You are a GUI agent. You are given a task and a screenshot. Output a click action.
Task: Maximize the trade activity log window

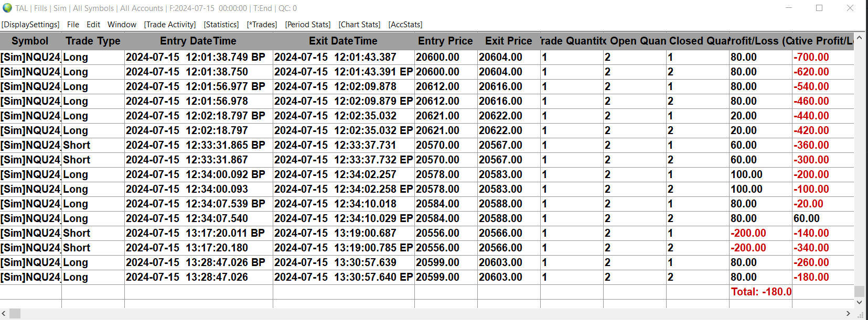819,8
